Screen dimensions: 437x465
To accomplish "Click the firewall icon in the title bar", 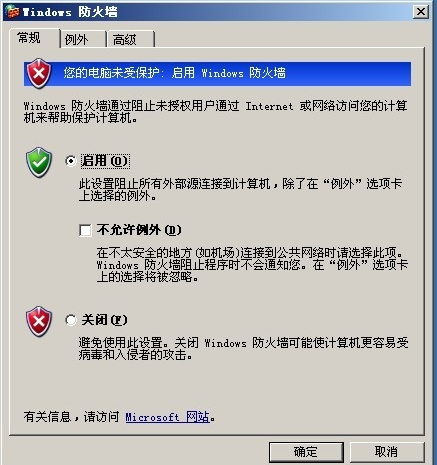I will (13, 12).
